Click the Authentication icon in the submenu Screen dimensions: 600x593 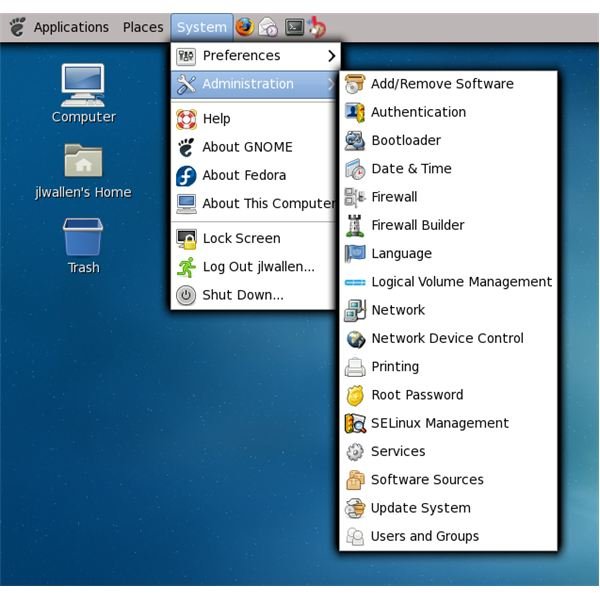pyautogui.click(x=355, y=112)
